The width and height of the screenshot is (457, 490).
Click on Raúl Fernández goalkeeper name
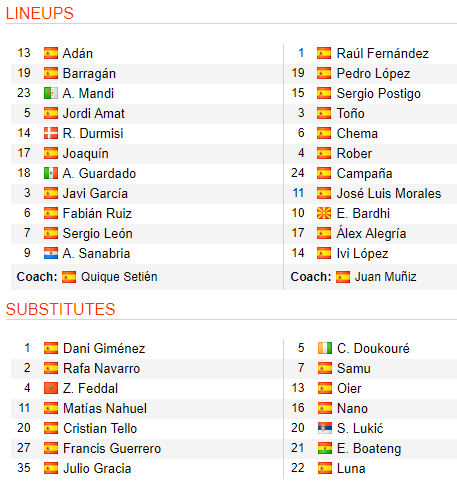click(383, 53)
